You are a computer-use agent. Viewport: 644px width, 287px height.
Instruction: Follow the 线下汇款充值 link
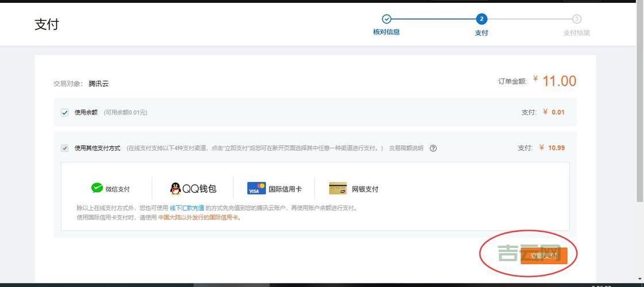(x=187, y=208)
